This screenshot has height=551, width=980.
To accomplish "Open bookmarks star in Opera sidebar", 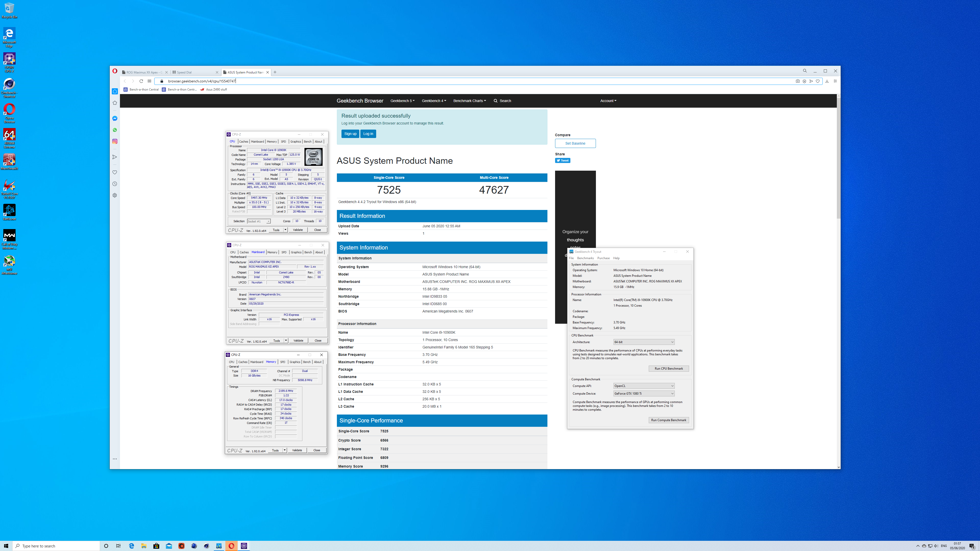I will click(x=115, y=103).
